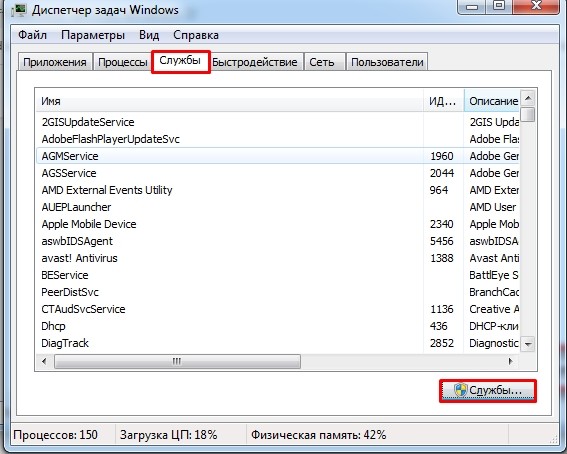Select the avast! Antivirus service row
Screen dimensions: 567x454
(278, 258)
